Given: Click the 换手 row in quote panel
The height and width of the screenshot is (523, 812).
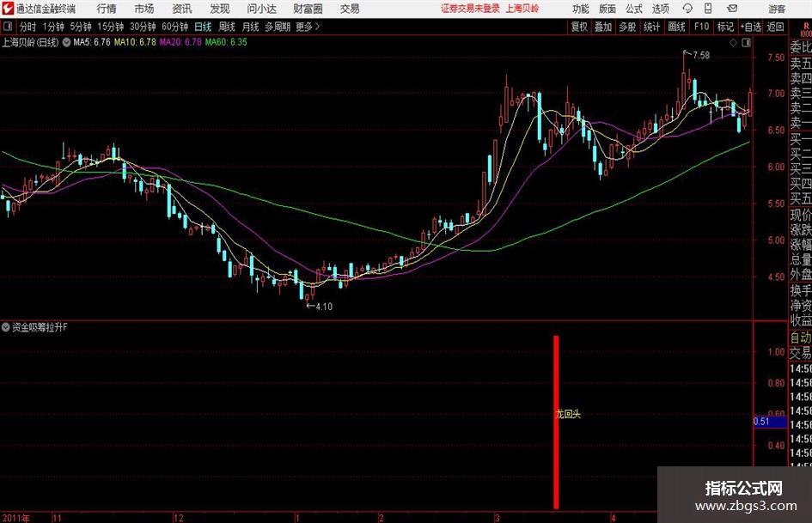Looking at the screenshot, I should point(801,291).
